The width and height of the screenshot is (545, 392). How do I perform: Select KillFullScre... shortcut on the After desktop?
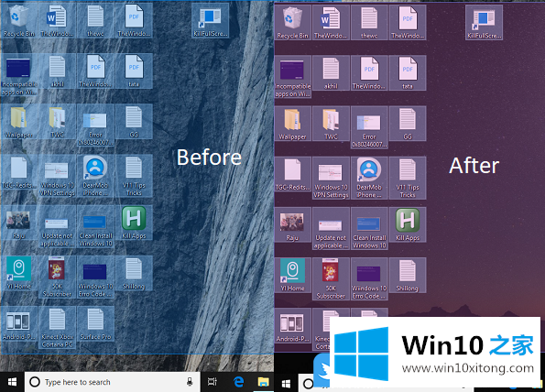coord(485,22)
